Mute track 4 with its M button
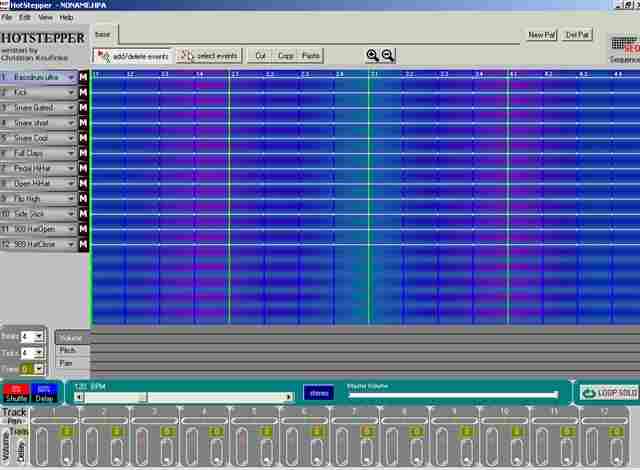Image resolution: width=640 pixels, height=470 pixels. [x=83, y=122]
